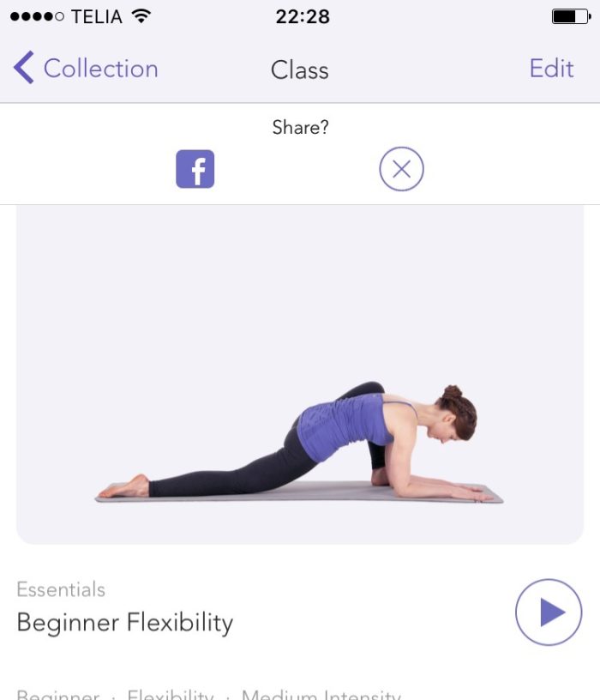
Task: Tap the Beginner tag below the title
Action: pyautogui.click(x=58, y=695)
